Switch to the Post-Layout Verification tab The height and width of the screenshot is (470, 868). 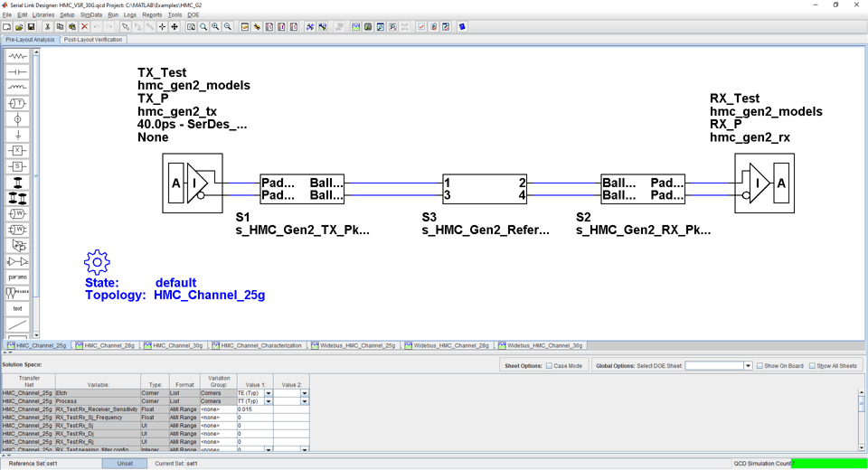click(93, 40)
